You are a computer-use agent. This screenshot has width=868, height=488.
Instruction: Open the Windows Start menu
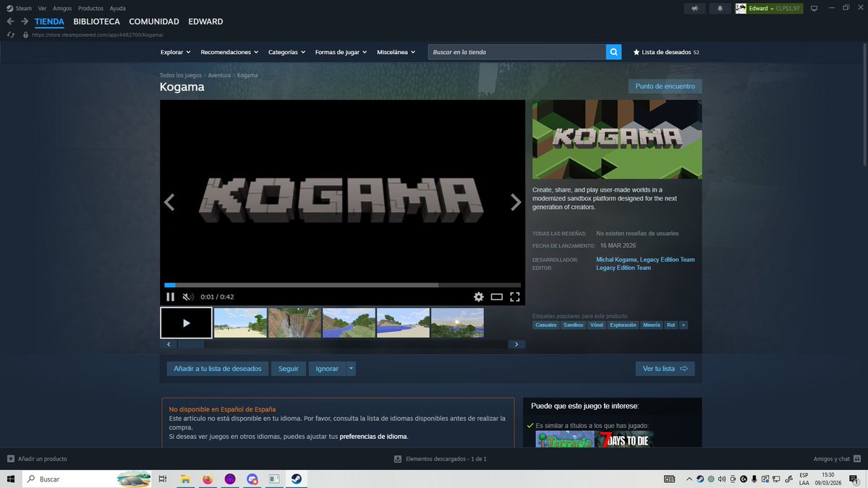point(10,479)
